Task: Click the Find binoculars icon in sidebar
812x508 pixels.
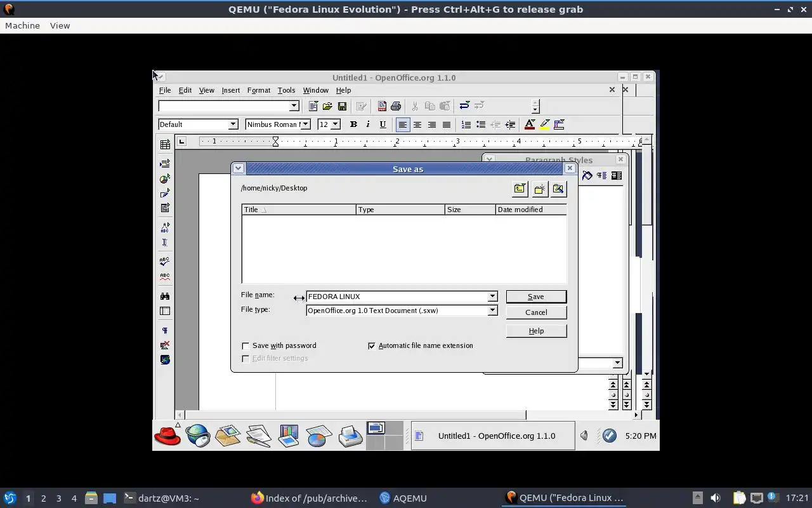Action: (x=165, y=296)
